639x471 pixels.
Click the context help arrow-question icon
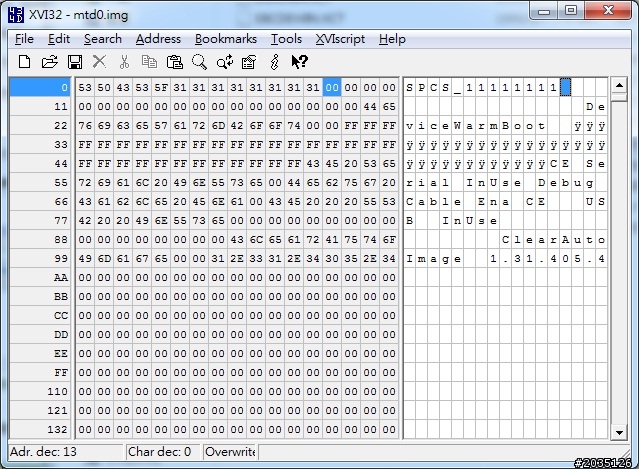coord(300,62)
